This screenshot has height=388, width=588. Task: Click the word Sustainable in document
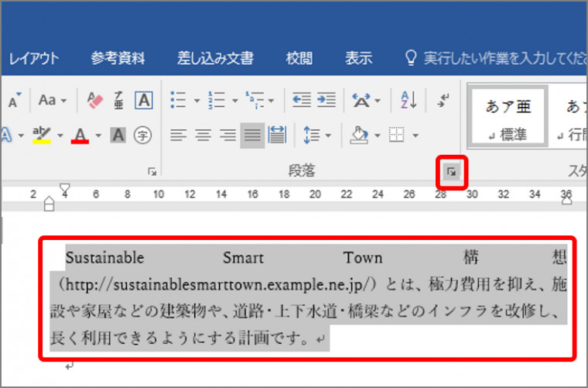pyautogui.click(x=104, y=258)
